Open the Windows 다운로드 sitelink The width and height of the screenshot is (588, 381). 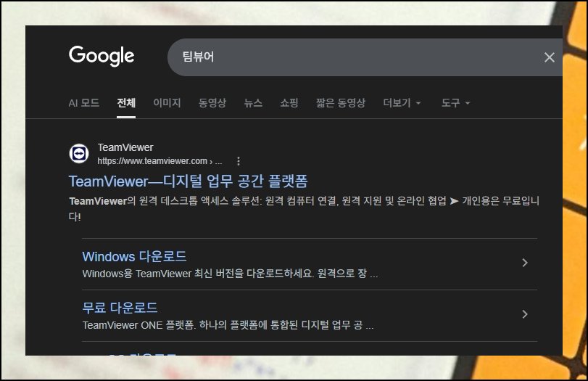coord(134,257)
